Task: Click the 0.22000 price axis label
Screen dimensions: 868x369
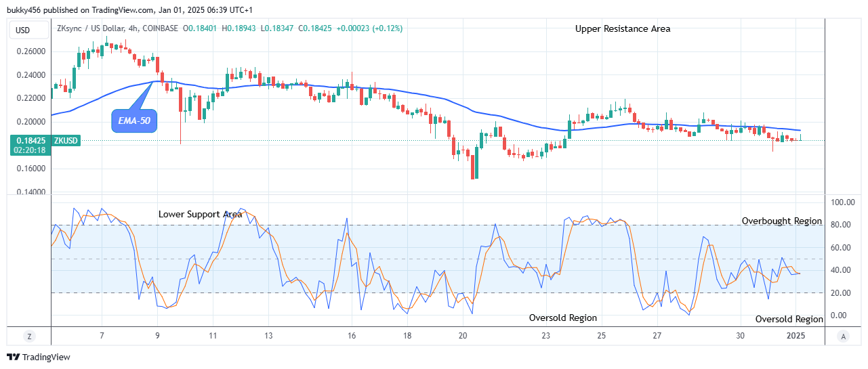Action: pyautogui.click(x=30, y=98)
